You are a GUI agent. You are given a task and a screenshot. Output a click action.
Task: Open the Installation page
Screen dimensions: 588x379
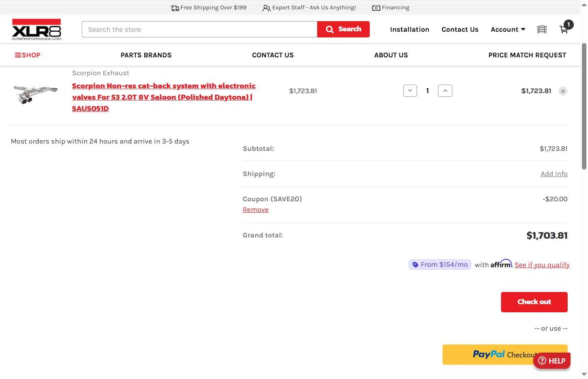point(410,29)
